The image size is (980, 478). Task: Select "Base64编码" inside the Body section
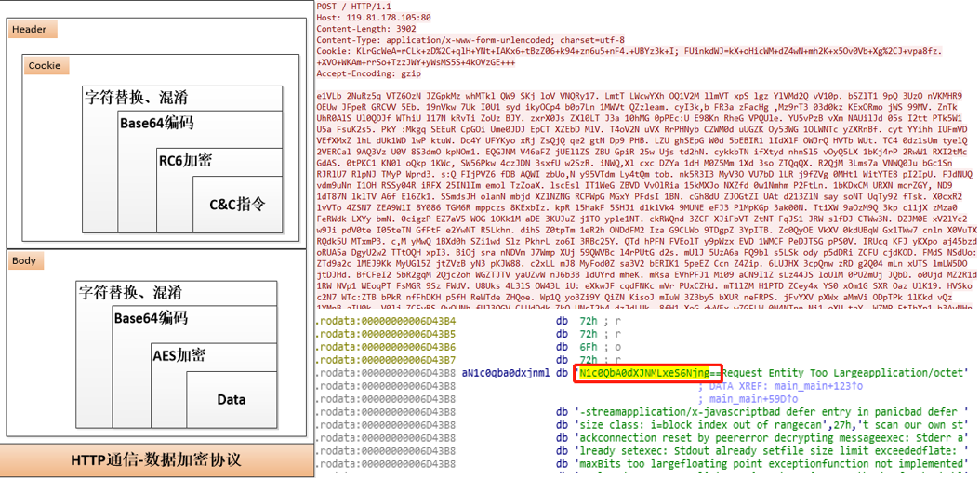pyautogui.click(x=150, y=317)
